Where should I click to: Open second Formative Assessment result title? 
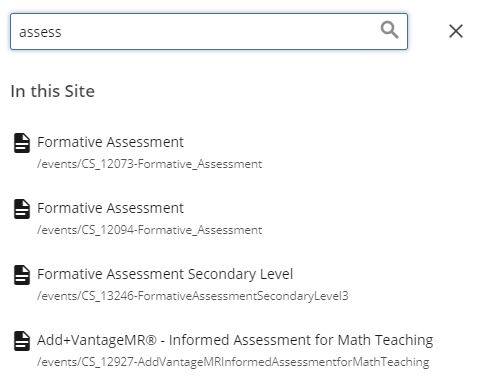coord(110,208)
